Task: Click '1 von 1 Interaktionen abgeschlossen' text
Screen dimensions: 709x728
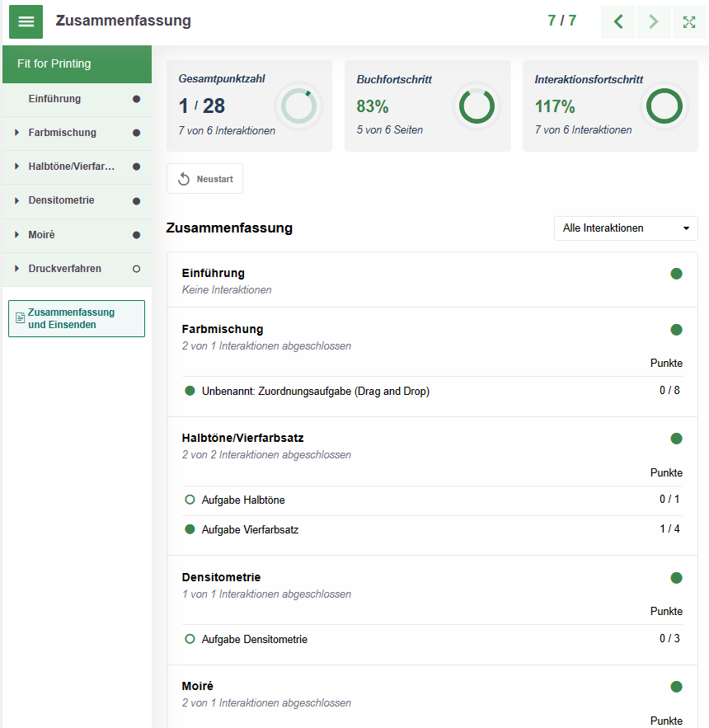Action: (266, 594)
